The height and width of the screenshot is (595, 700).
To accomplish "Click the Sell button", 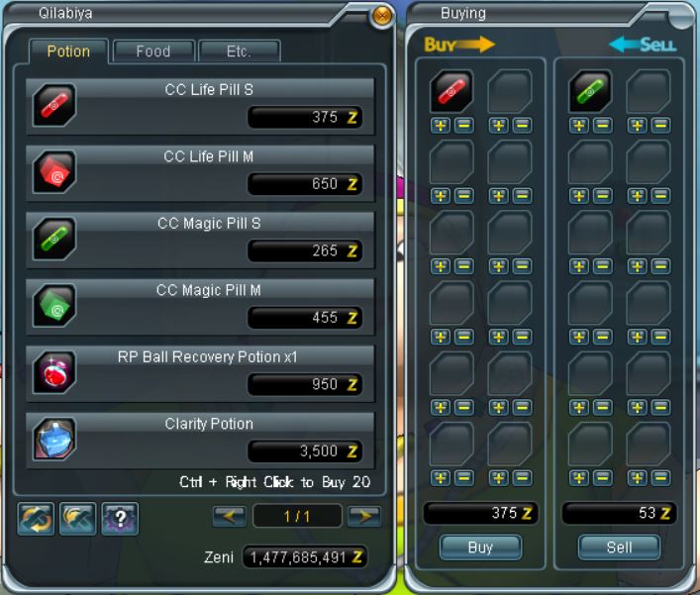I will point(619,547).
